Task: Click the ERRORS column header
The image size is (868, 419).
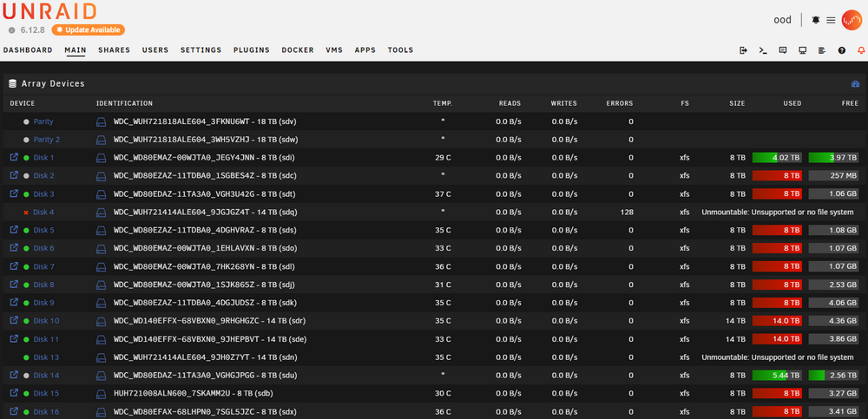Action: pyautogui.click(x=620, y=103)
